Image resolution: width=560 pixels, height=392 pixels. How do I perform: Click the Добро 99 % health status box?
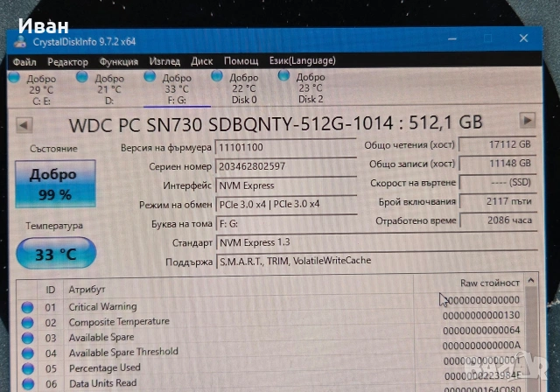(55, 184)
